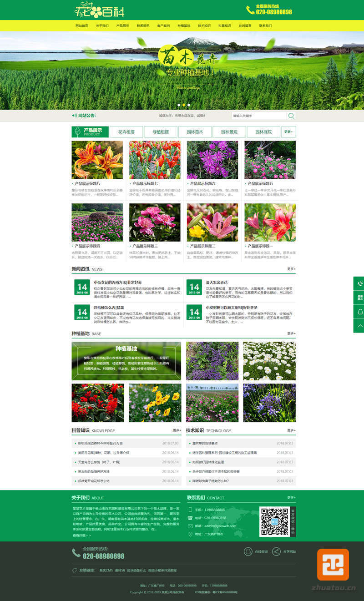This screenshot has height=601, width=364.
Task: Open 如何做好园林绿化监理
Action: click(208, 462)
